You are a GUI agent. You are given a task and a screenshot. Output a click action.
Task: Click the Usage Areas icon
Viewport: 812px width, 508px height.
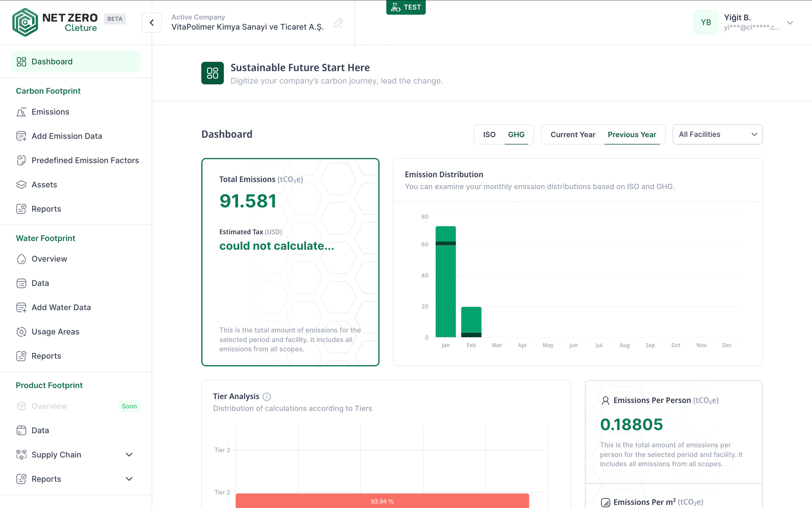tap(21, 332)
